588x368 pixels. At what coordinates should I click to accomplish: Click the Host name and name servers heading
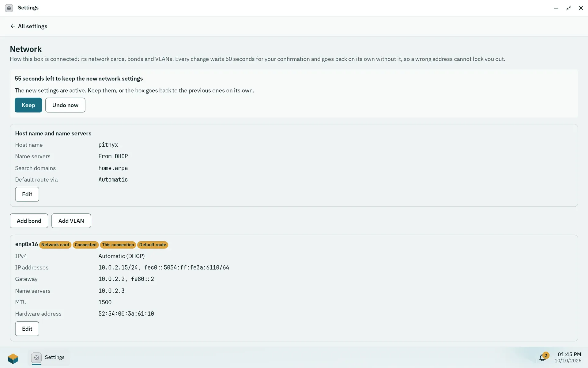click(x=53, y=133)
